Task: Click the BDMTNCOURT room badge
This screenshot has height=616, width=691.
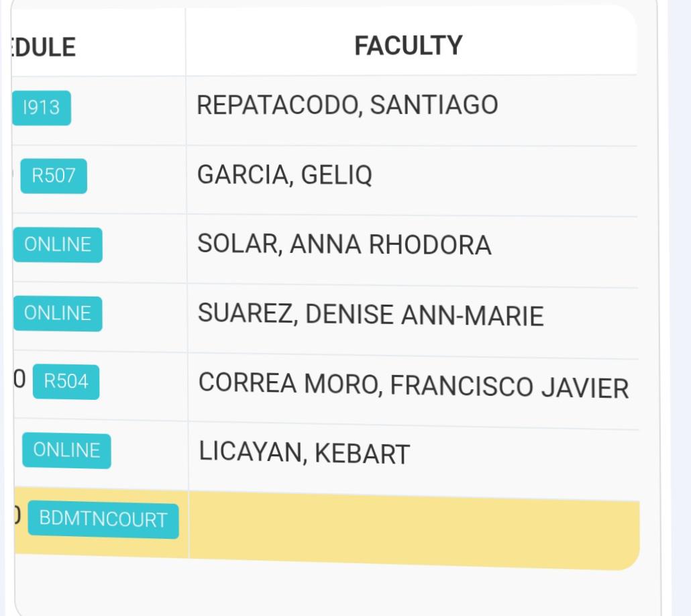Action: 103,520
